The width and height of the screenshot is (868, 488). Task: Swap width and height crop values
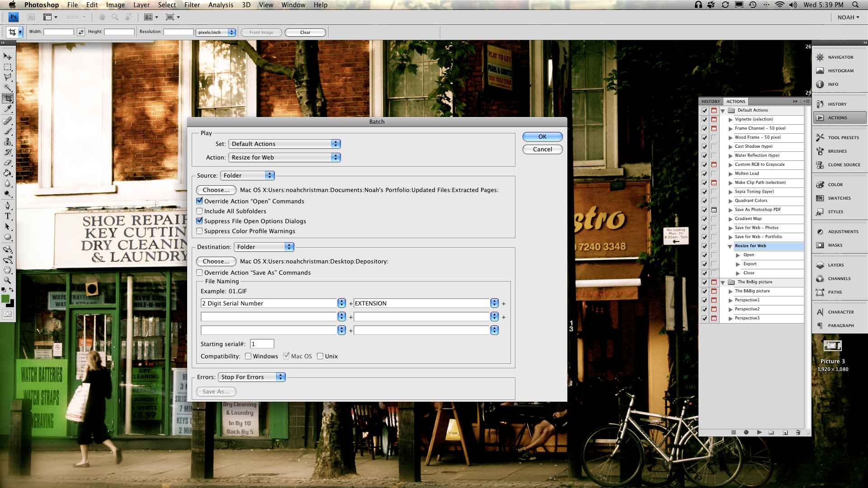tap(81, 32)
